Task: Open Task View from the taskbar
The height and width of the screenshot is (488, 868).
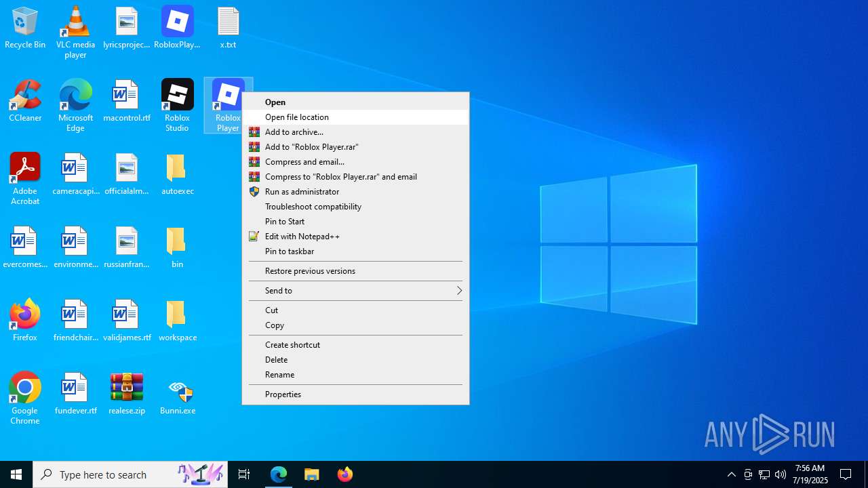Action: [244, 474]
